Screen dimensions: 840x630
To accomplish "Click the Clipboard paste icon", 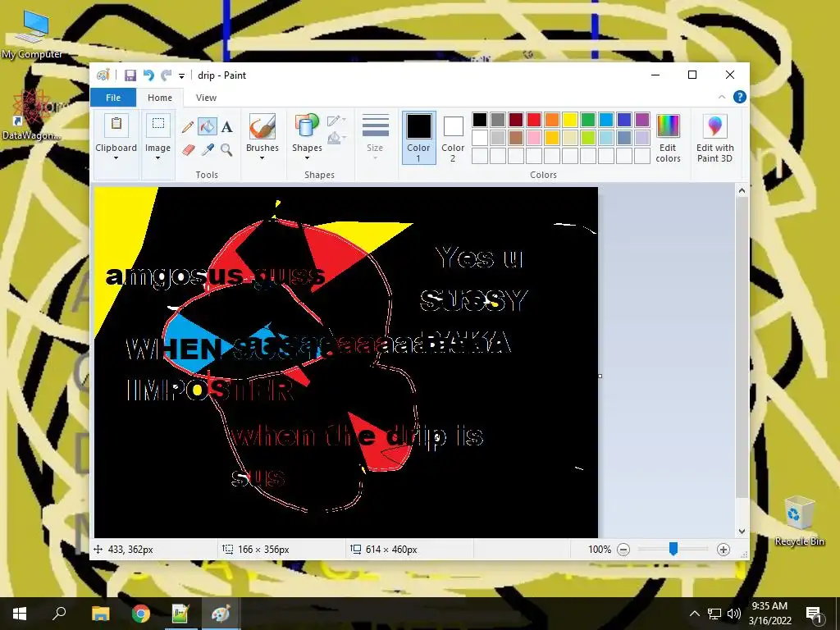I will coord(116,126).
